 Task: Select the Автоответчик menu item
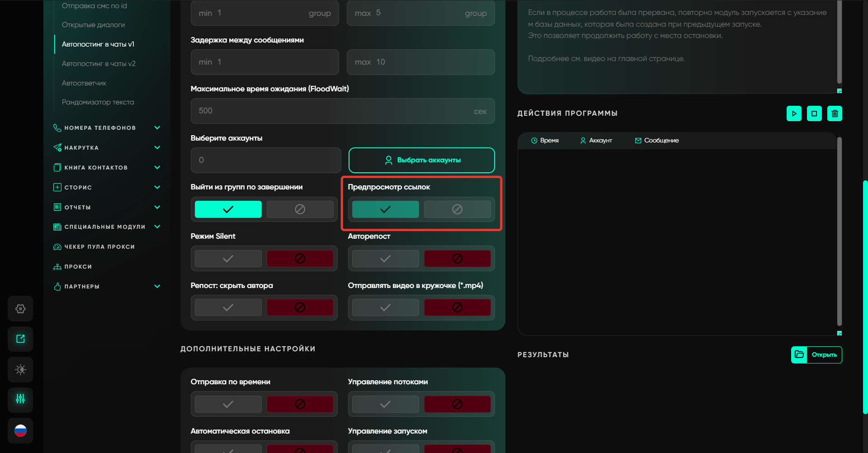tap(84, 83)
